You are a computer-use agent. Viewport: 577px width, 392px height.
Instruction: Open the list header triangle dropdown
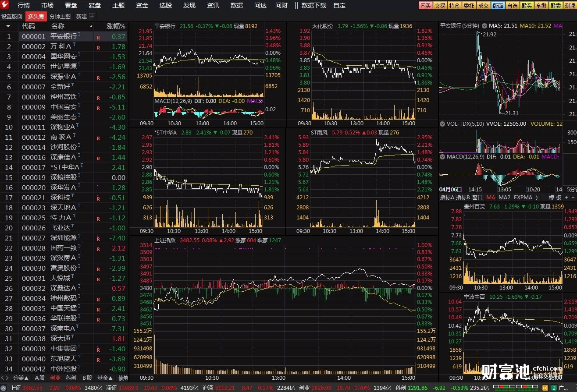point(8,26)
